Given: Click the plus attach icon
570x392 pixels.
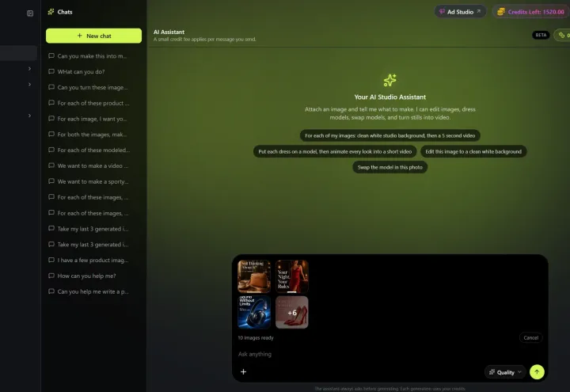Looking at the screenshot, I should [x=244, y=371].
